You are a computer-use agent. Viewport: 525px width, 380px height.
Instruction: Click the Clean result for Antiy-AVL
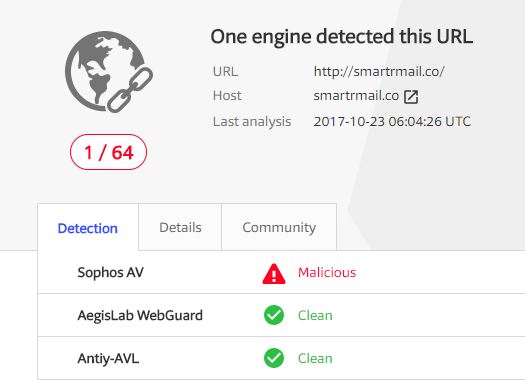point(315,359)
